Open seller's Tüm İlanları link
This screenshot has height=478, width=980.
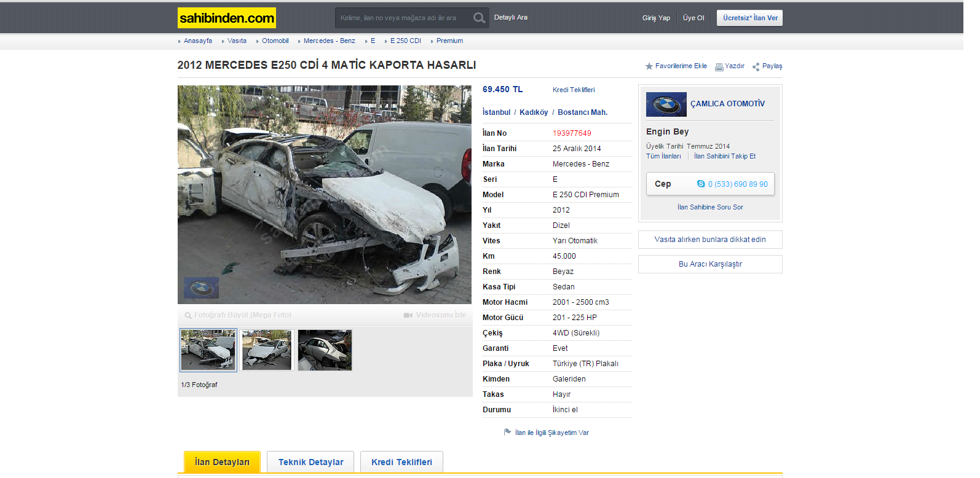663,156
